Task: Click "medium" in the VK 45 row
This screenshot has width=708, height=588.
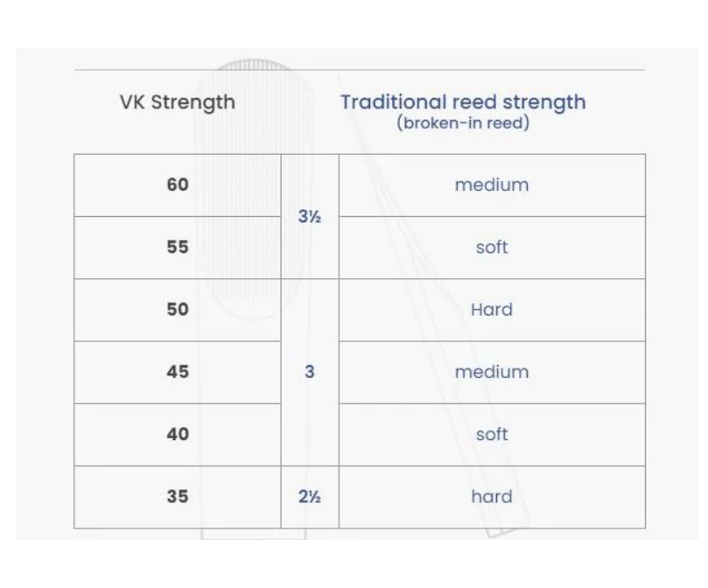Action: (492, 372)
